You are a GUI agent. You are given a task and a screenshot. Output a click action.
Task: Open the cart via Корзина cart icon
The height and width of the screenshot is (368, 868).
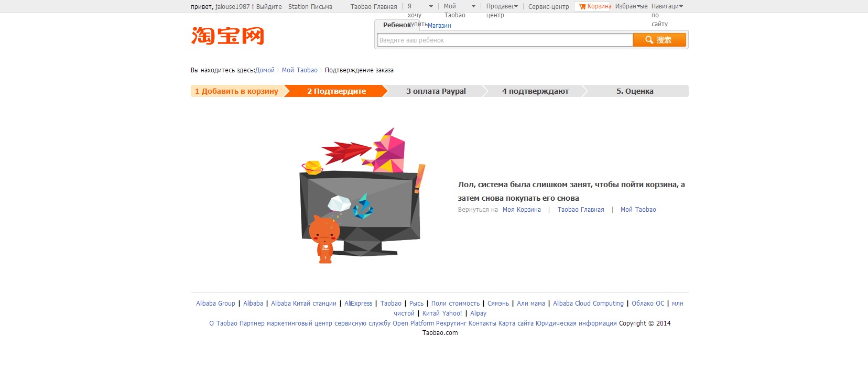(594, 6)
